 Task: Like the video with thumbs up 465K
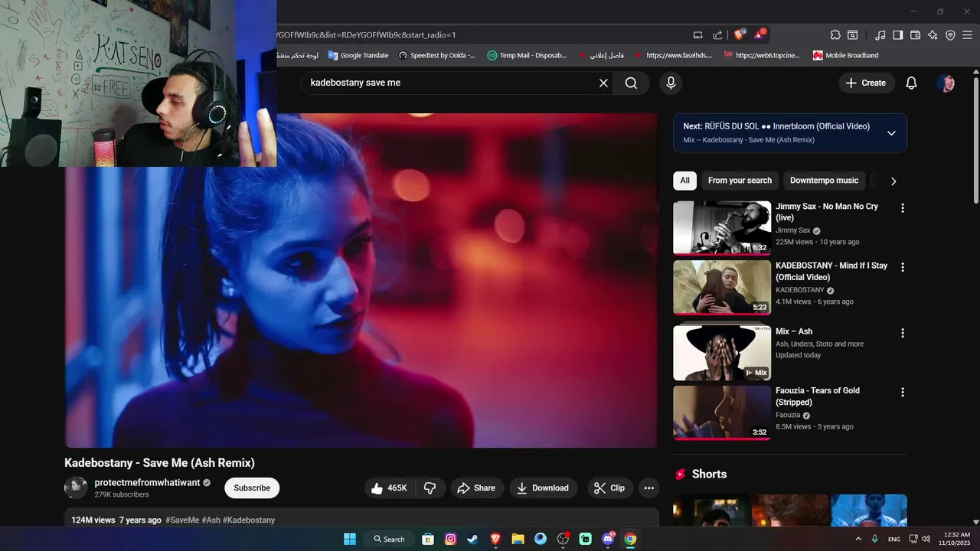tap(389, 488)
